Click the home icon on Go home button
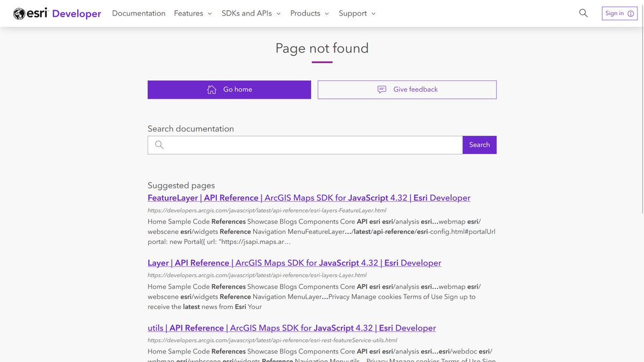Viewport: 644px width, 362px height. (212, 90)
